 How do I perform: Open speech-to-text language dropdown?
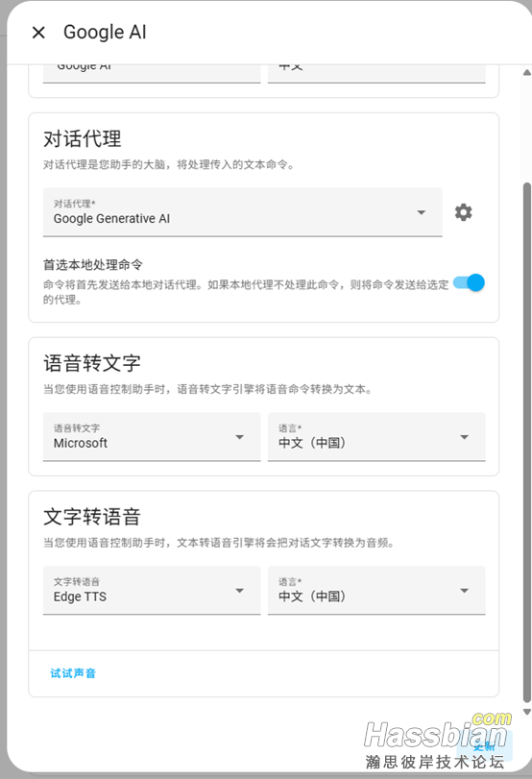coord(376,437)
